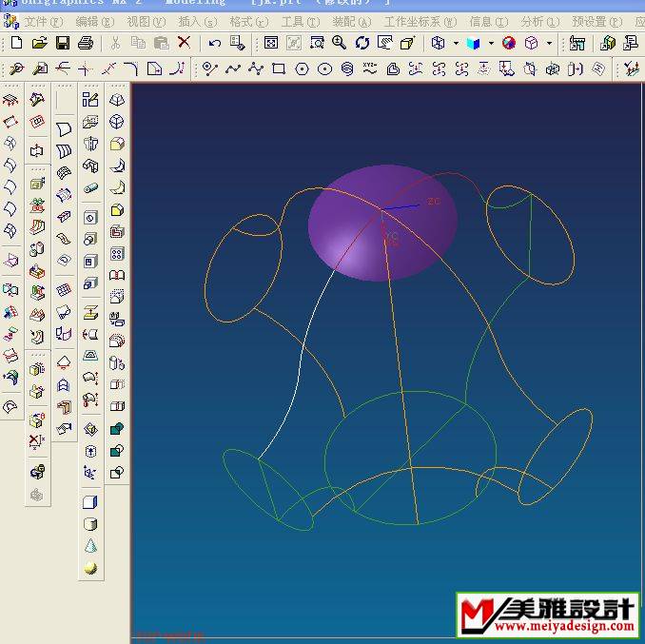The image size is (645, 644).
Task: Open the 工具(T) menu
Action: [301, 21]
